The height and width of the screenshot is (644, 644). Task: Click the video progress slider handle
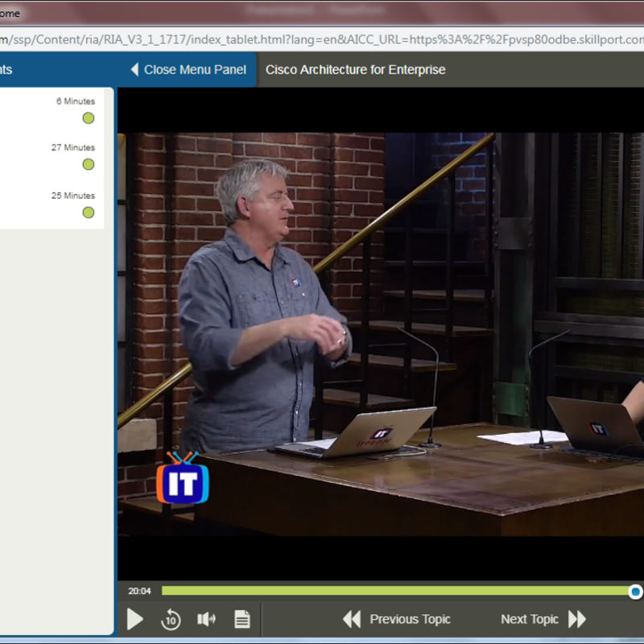635,592
